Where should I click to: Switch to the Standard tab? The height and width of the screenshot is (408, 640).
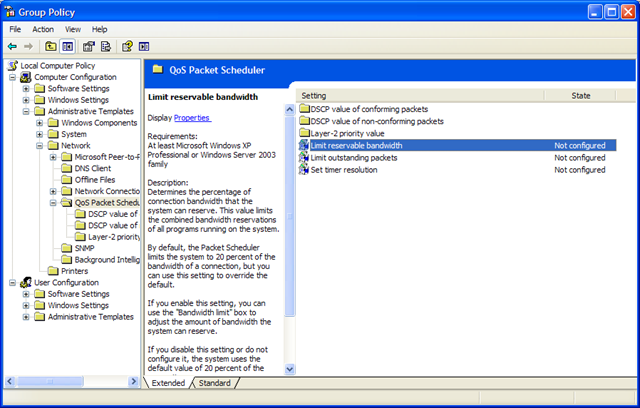[215, 383]
